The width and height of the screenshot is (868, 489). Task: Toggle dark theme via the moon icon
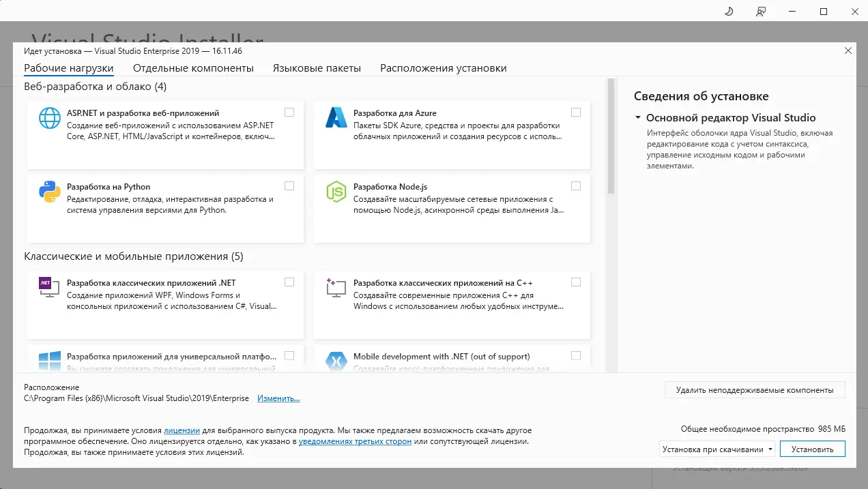click(x=729, y=11)
